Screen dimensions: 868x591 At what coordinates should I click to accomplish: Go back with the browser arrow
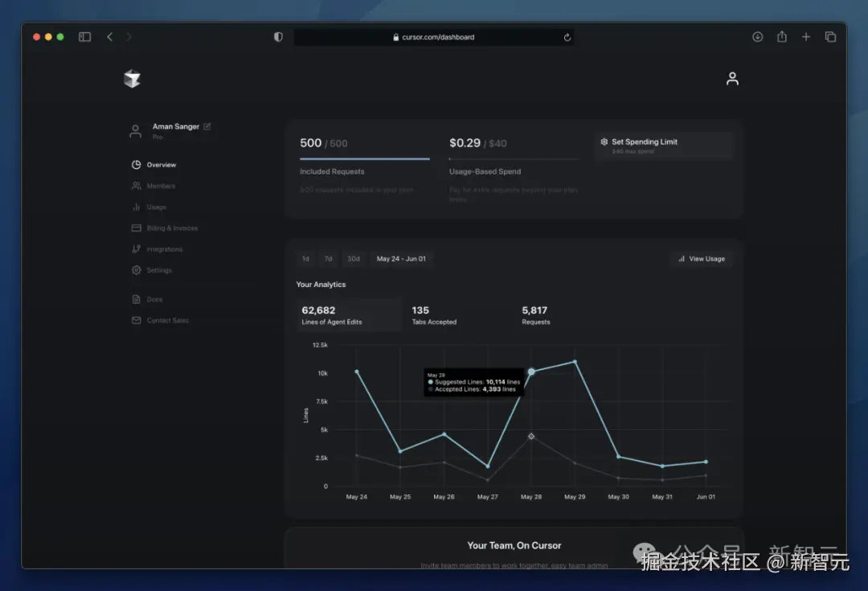(109, 37)
